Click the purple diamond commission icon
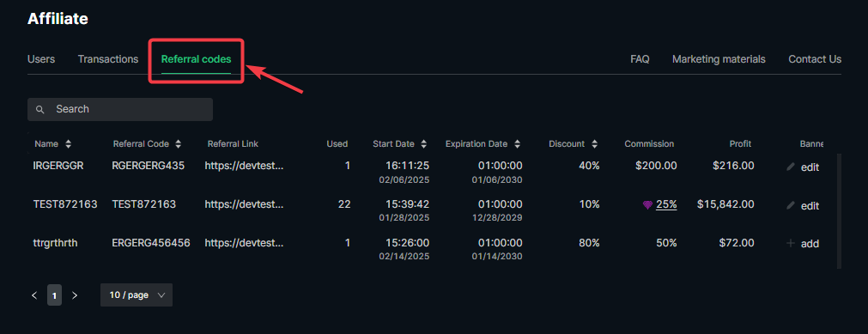This screenshot has height=334, width=868. click(x=647, y=205)
